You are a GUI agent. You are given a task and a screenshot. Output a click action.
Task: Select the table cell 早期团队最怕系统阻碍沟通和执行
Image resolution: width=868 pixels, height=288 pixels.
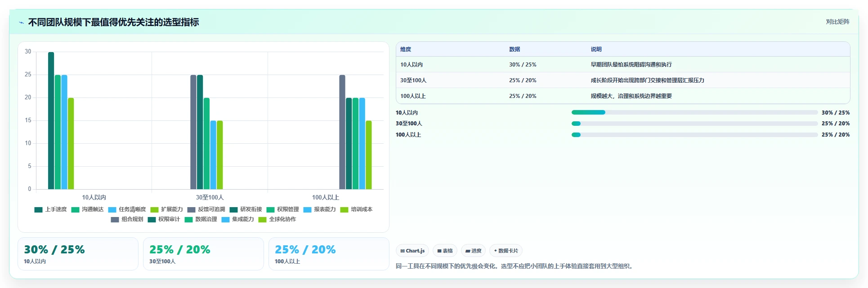631,65
